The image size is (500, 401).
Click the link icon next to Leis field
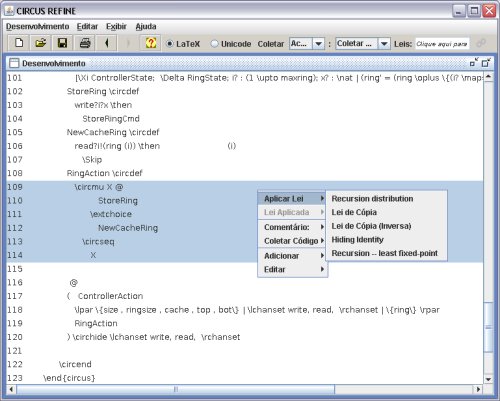(481, 43)
